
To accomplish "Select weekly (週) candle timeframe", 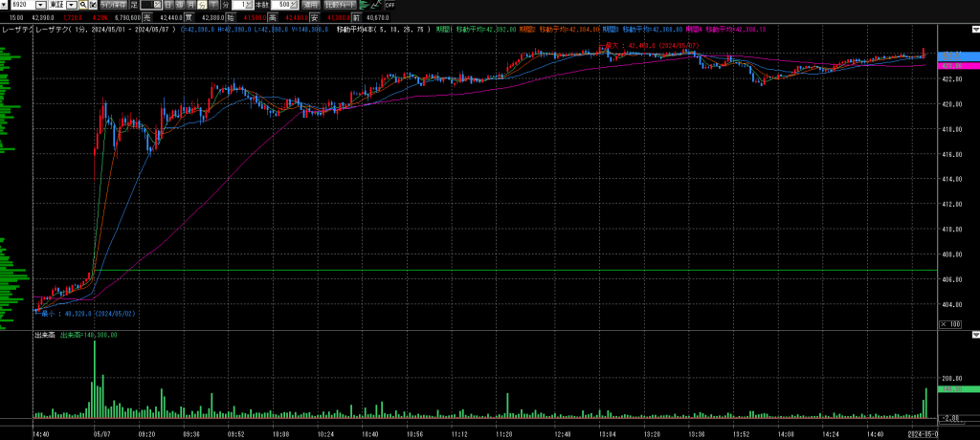I will click(180, 5).
